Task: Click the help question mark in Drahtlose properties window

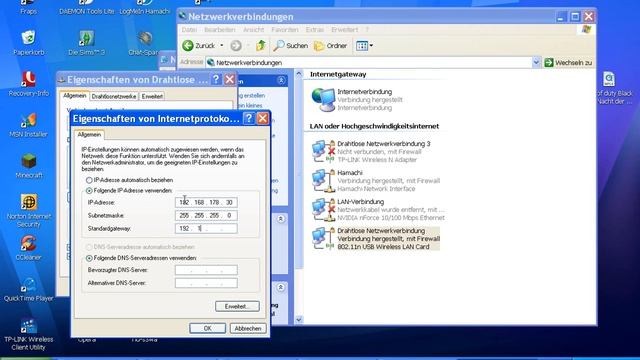Action: tap(216, 79)
